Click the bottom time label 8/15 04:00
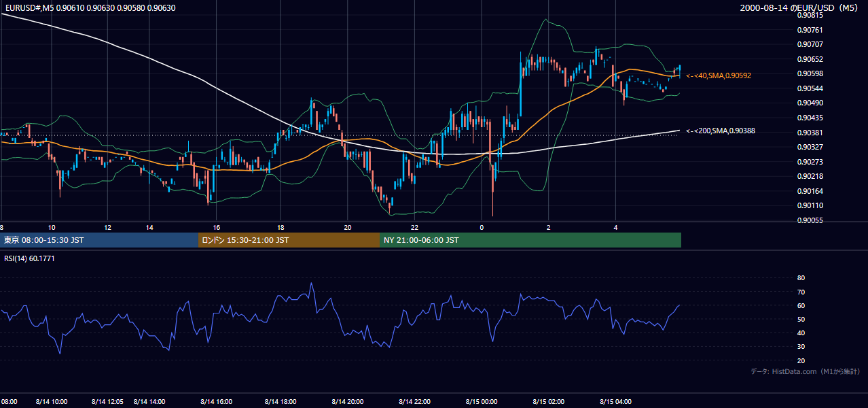 (x=615, y=401)
